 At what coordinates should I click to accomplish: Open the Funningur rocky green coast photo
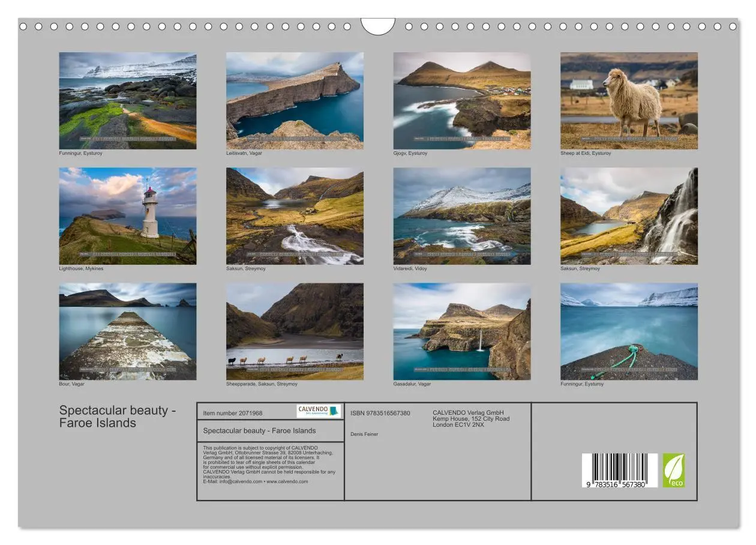click(128, 101)
